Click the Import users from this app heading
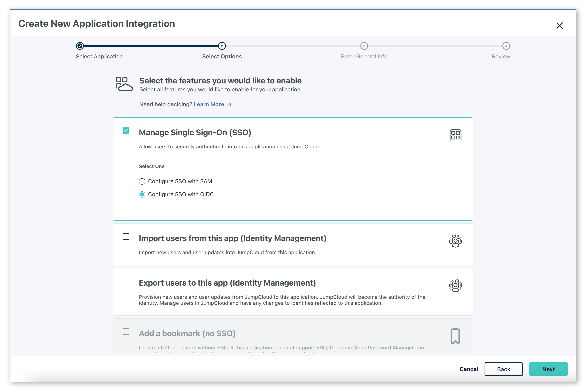The image size is (588, 392). tap(232, 238)
